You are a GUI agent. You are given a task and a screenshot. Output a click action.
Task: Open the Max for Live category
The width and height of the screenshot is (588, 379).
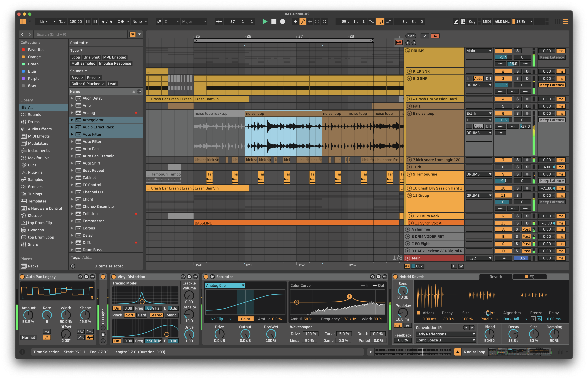pyautogui.click(x=39, y=158)
